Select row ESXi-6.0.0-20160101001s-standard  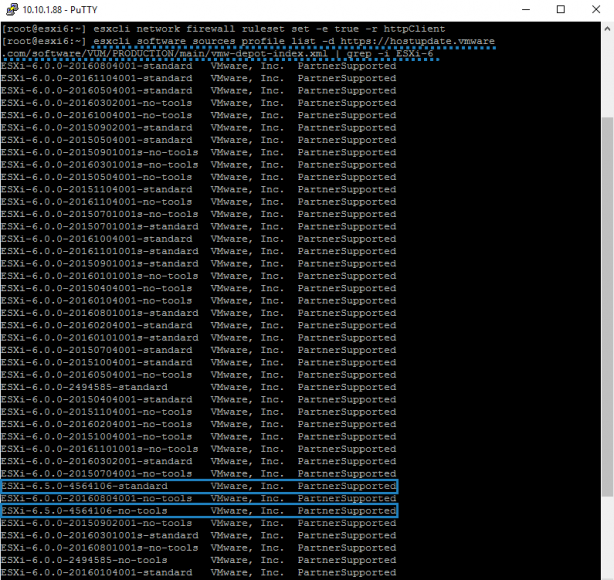click(x=199, y=338)
